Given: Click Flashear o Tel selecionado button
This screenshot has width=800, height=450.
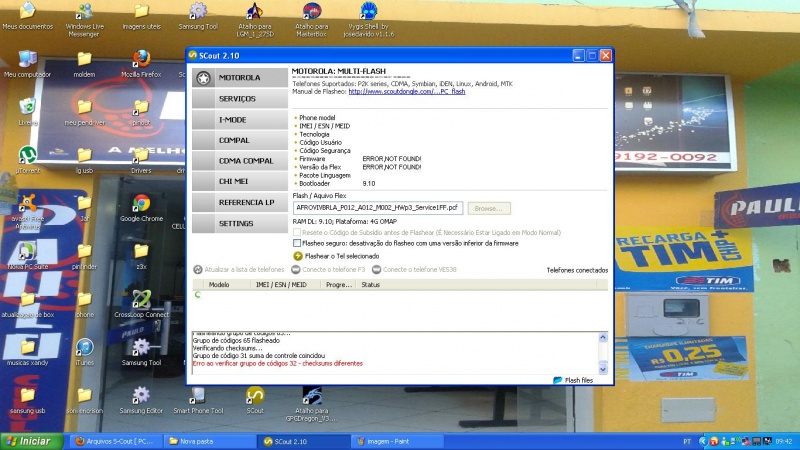Looking at the screenshot, I should pos(336,256).
